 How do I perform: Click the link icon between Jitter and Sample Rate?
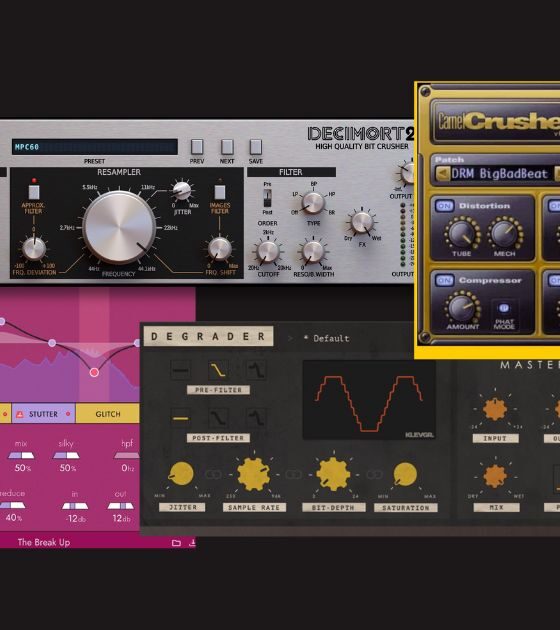coord(213,475)
